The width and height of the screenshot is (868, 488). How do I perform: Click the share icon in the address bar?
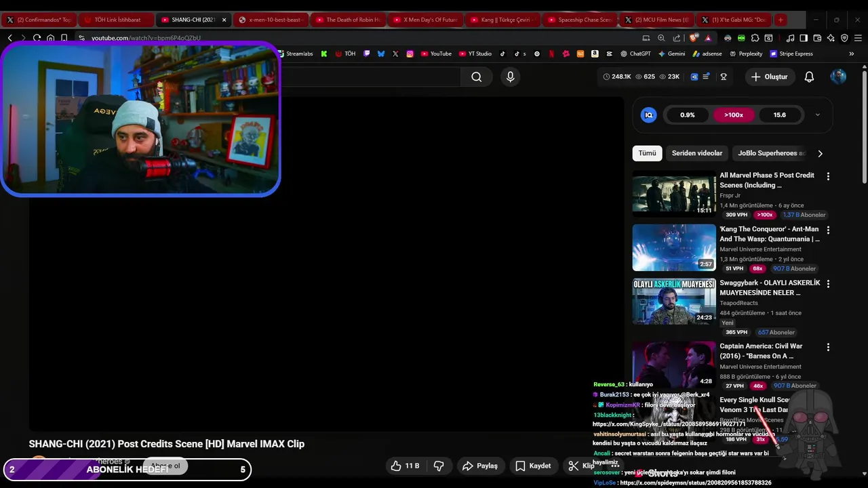(x=677, y=38)
